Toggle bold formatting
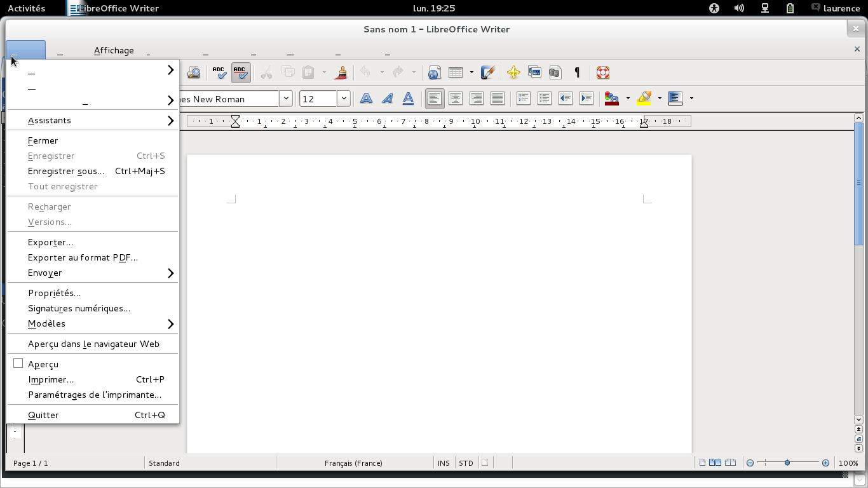Screen dimensions: 868x488 coord(366,98)
